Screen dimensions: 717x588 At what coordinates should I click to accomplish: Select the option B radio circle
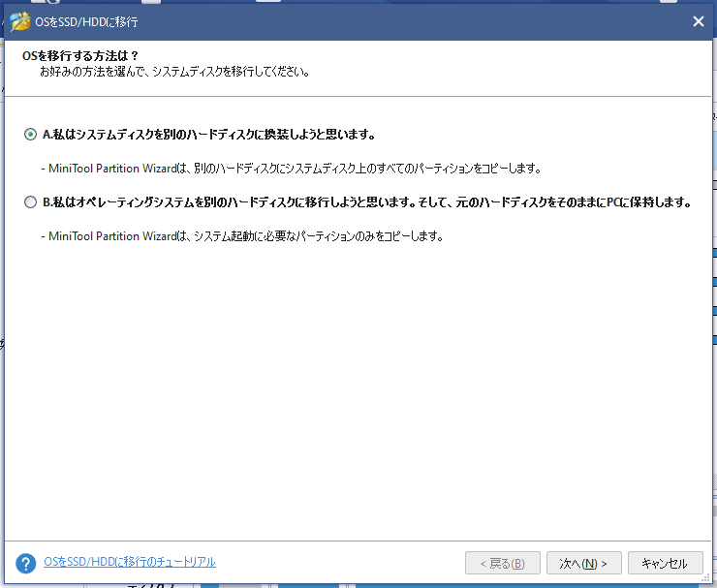(x=30, y=202)
